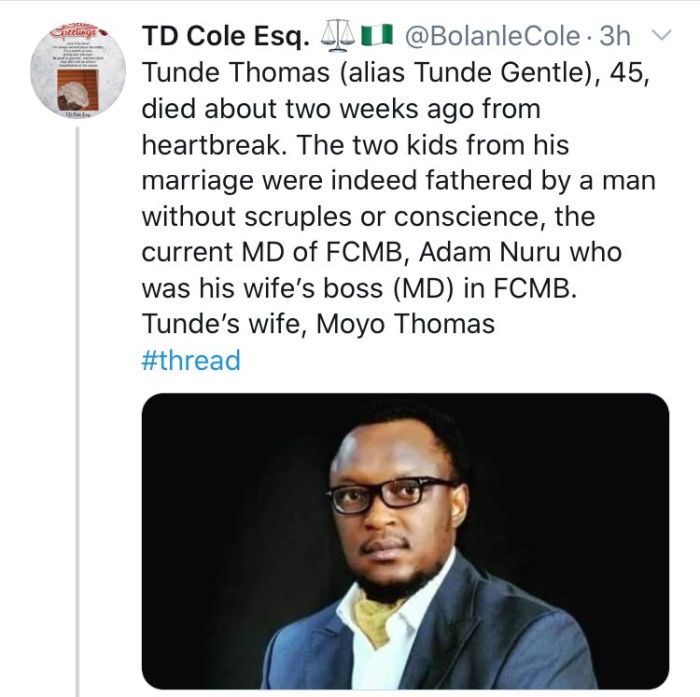The height and width of the screenshot is (697, 700).
Task: Open the TD Cole Esq. display name
Action: tap(226, 36)
